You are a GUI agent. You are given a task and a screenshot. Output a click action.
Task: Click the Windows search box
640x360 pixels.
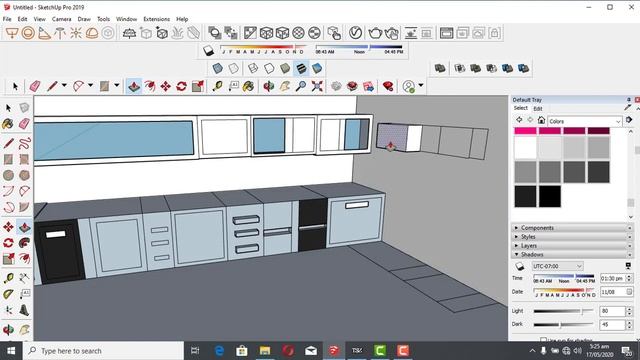point(103,351)
